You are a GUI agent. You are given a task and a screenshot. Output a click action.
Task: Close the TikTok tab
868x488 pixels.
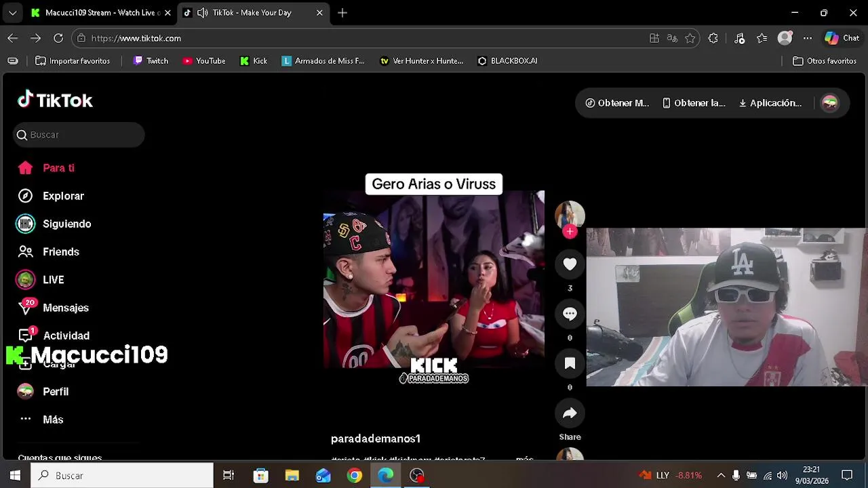(319, 12)
